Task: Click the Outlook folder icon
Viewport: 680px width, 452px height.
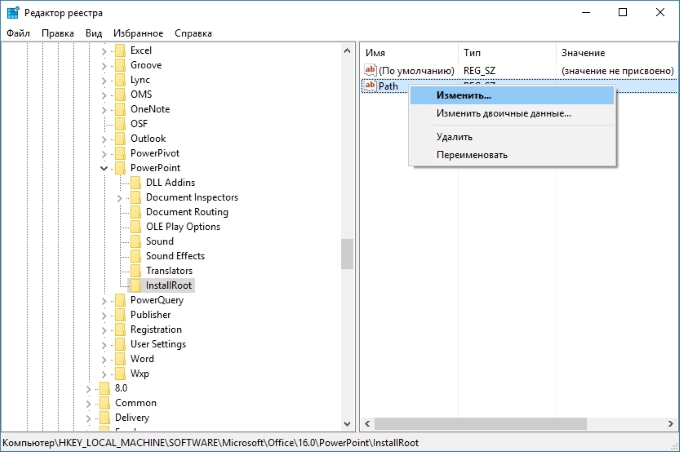Action: coord(120,139)
